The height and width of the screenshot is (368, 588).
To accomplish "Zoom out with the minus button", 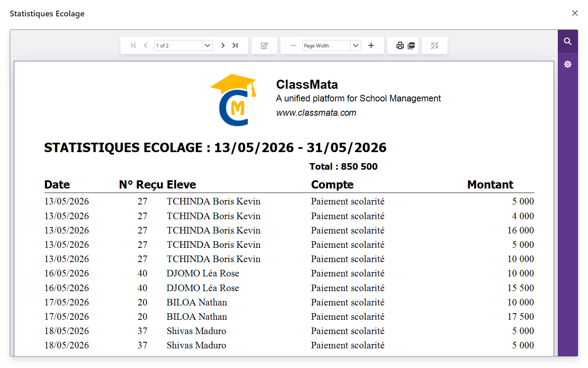I will (x=293, y=45).
